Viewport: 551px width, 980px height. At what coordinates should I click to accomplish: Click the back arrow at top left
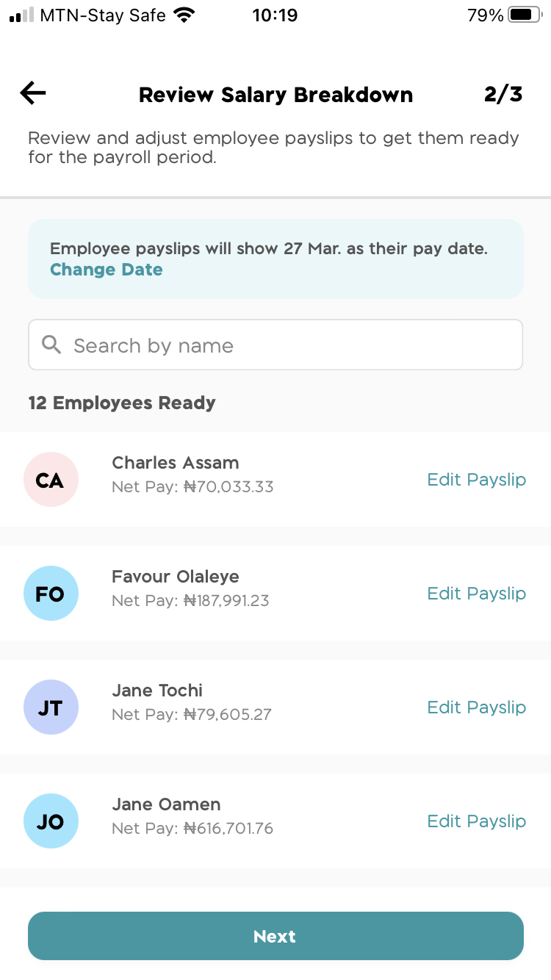click(x=32, y=93)
